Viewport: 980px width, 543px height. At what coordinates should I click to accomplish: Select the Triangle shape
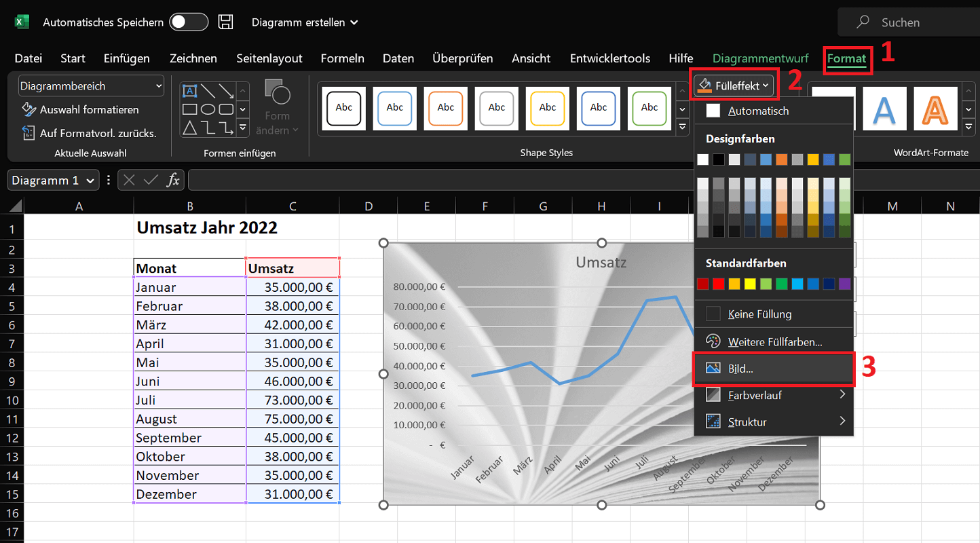point(190,127)
